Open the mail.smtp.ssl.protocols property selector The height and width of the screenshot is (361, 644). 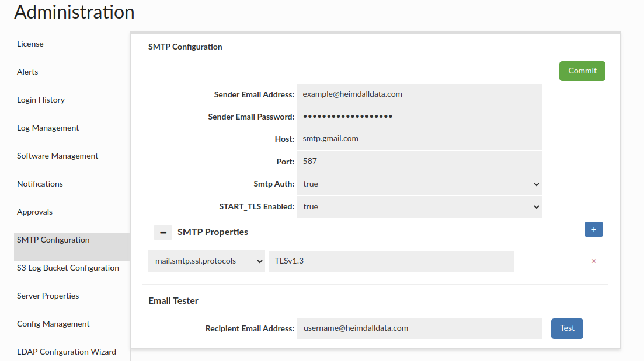click(207, 261)
